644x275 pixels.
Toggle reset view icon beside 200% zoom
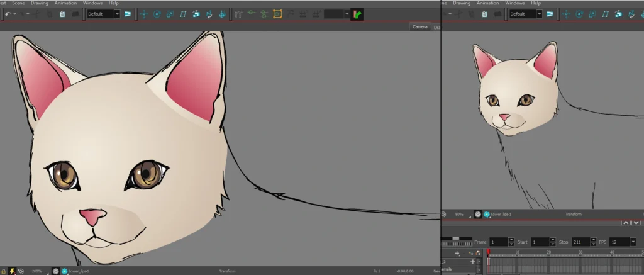(21, 271)
